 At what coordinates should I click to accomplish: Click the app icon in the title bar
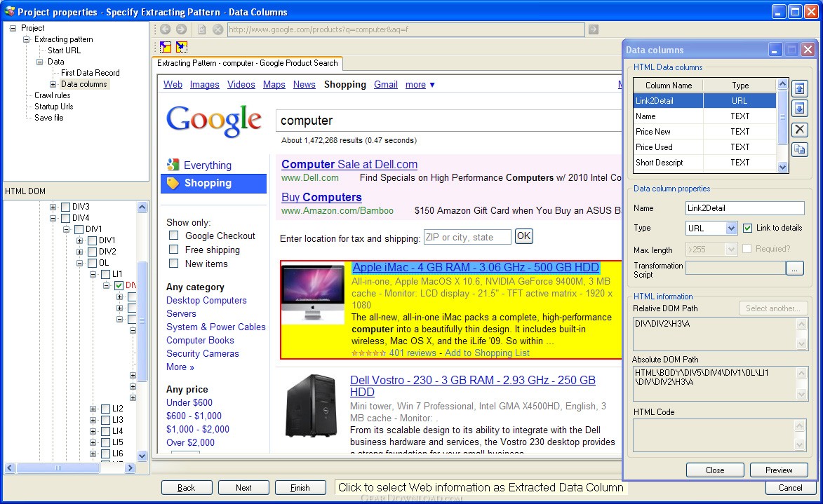(x=9, y=11)
